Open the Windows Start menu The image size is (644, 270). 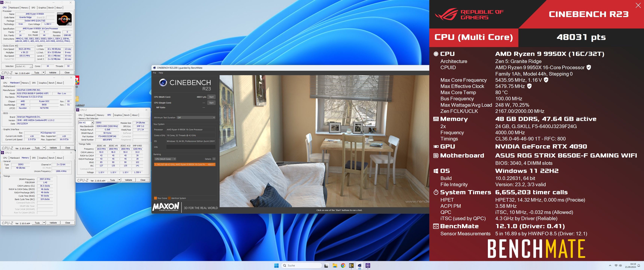click(x=276, y=265)
